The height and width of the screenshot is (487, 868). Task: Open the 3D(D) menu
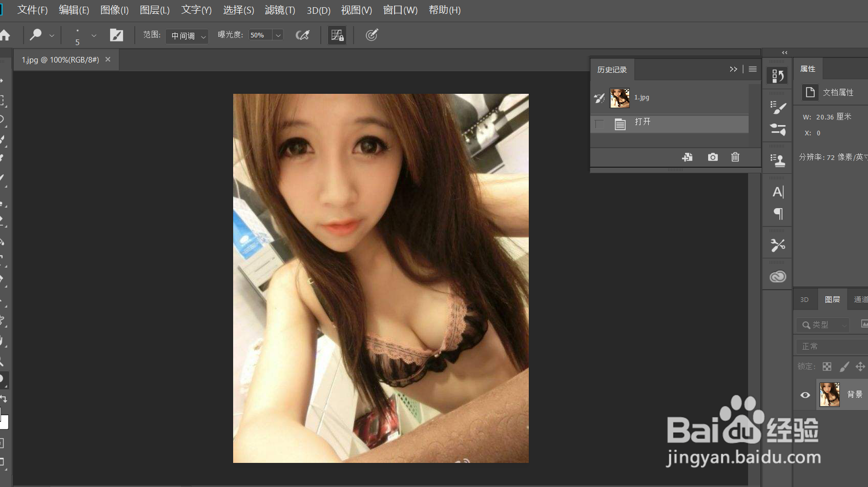tap(318, 10)
